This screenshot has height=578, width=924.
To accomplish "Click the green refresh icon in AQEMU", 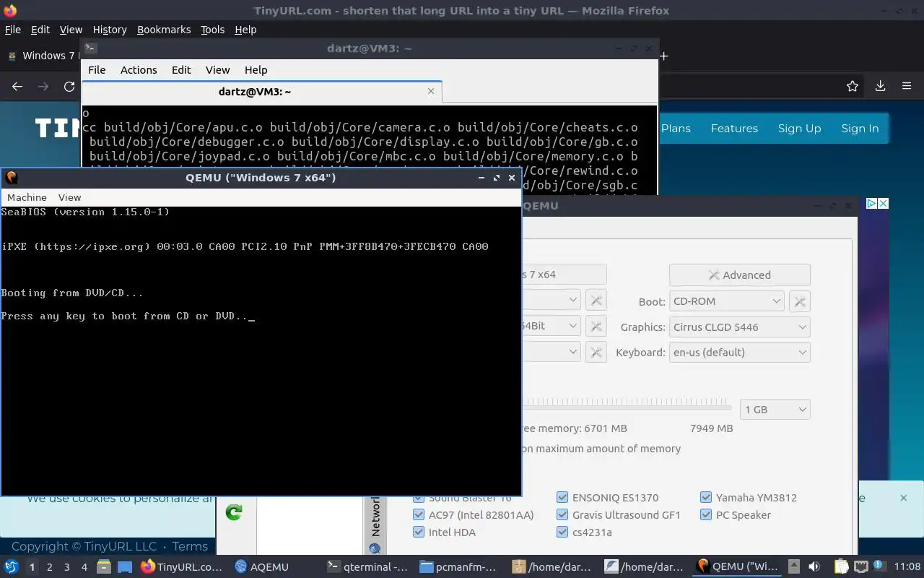I will pyautogui.click(x=234, y=512).
